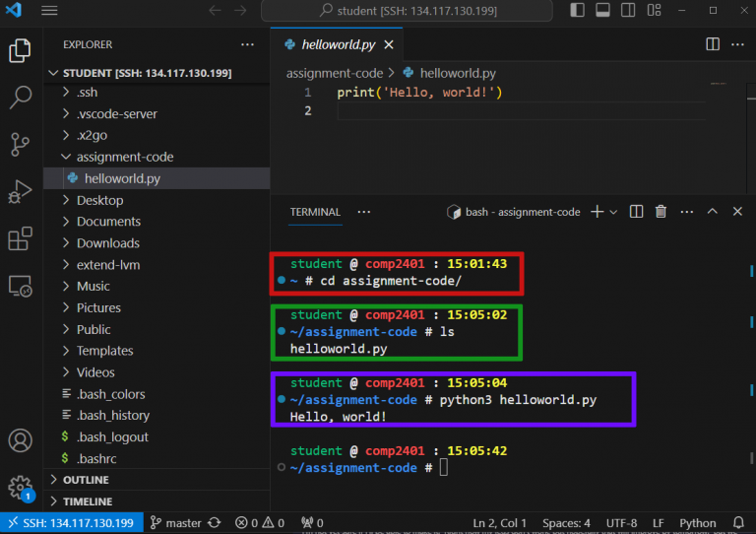The image size is (756, 534).
Task: Open the Extensions view
Action: pos(21,239)
